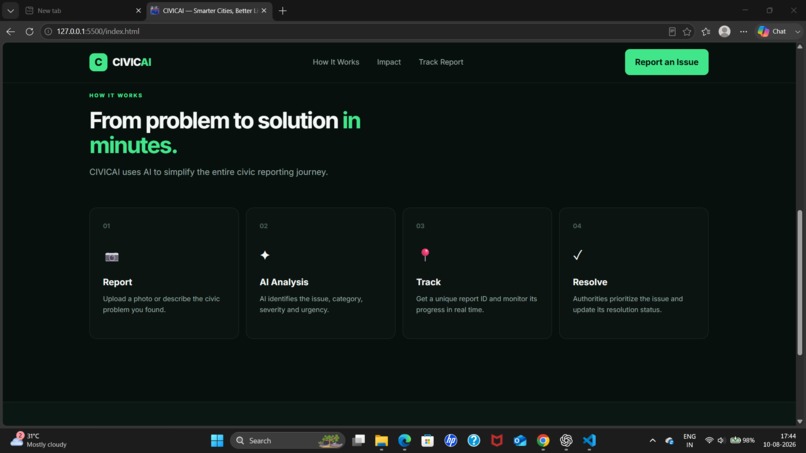Open McAfee from the taskbar
This screenshot has width=806, height=453.
tap(497, 441)
